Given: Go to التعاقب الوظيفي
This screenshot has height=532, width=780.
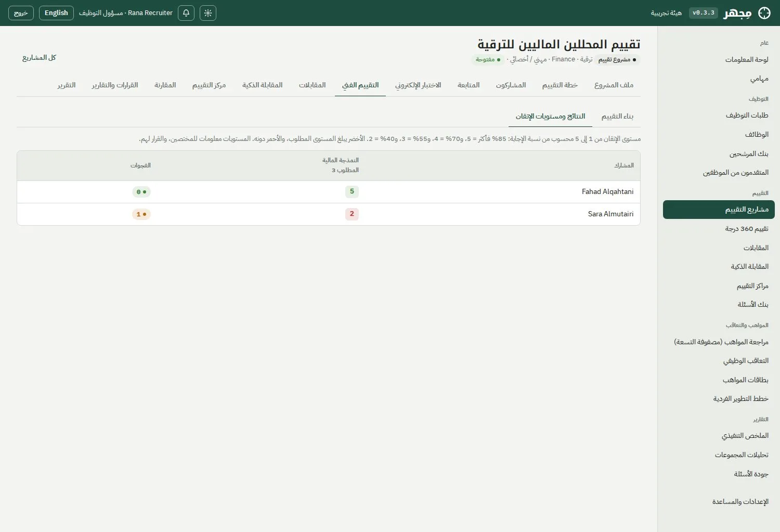Looking at the screenshot, I should (x=719, y=361).
